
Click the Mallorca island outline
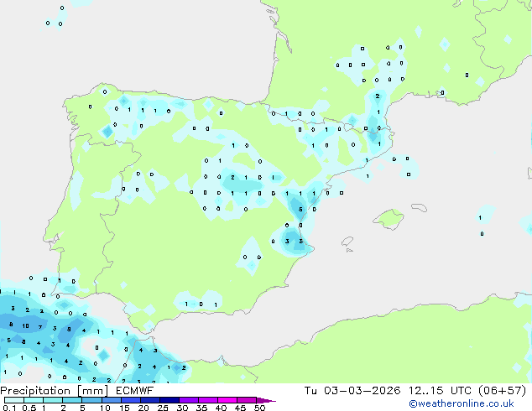click(x=389, y=219)
